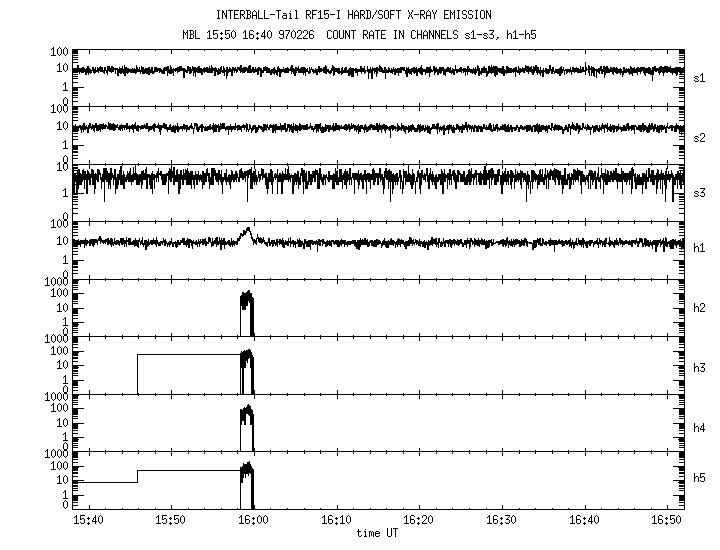The width and height of the screenshot is (720, 550).
Task: Click the peak bump in the h1 trace
Action: 247,232
